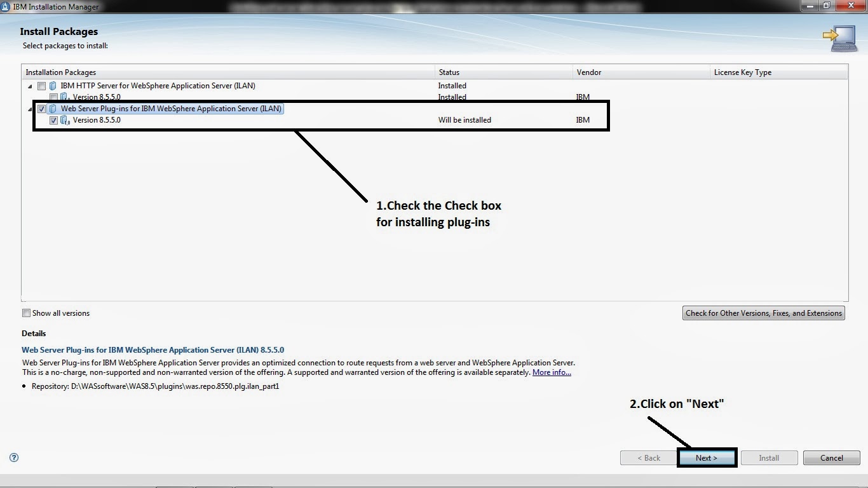Click the Cancel button
The height and width of the screenshot is (488, 868).
point(831,457)
